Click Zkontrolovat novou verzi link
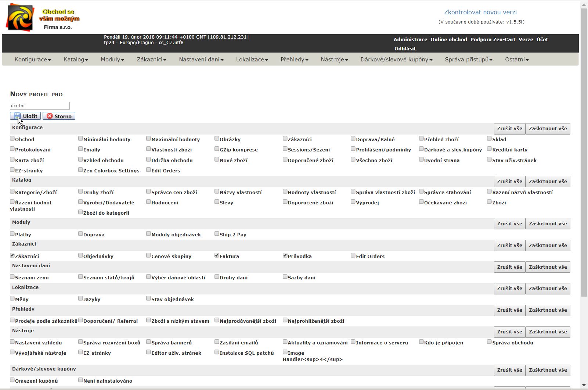588x390 pixels. (x=480, y=12)
